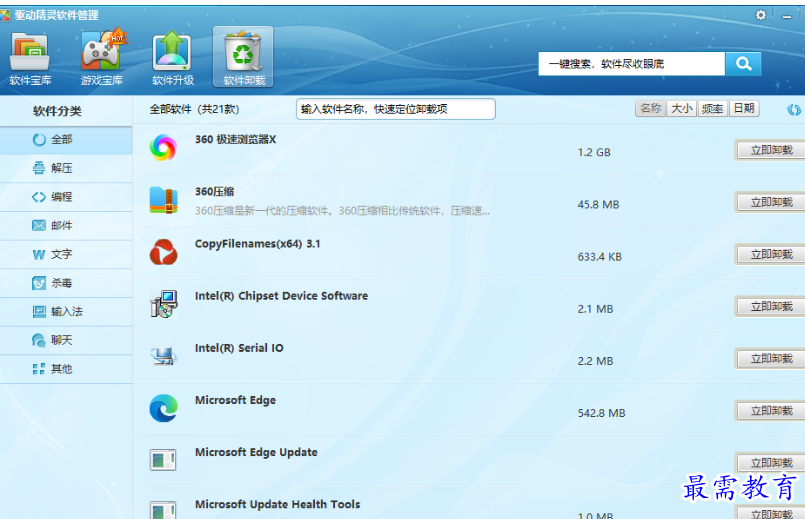Select the 文字 text category
The width and height of the screenshot is (805, 519).
coord(66,254)
